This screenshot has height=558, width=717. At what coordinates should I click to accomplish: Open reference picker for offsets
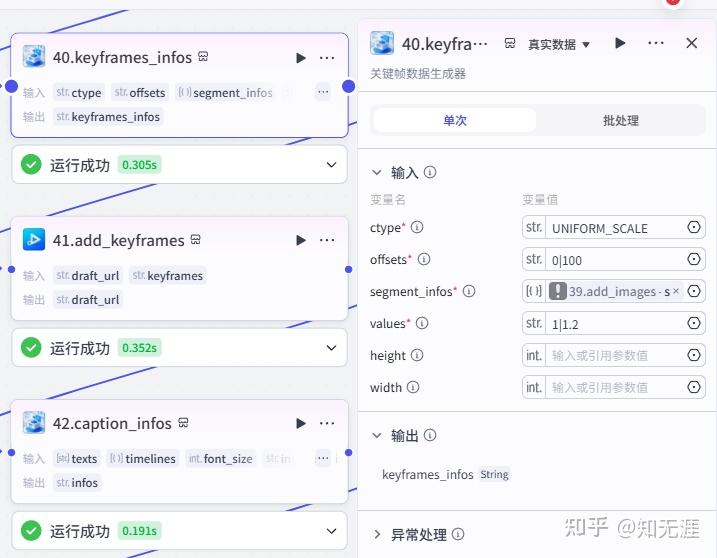694,259
